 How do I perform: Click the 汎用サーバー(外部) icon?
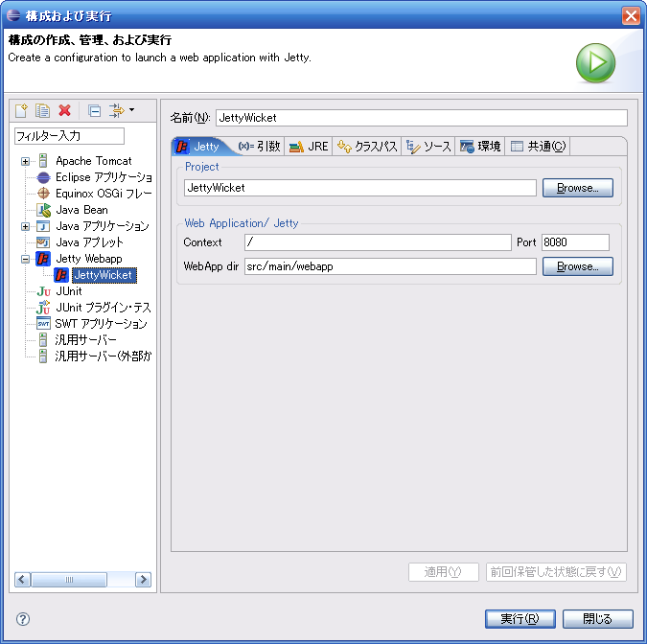pyautogui.click(x=42, y=356)
